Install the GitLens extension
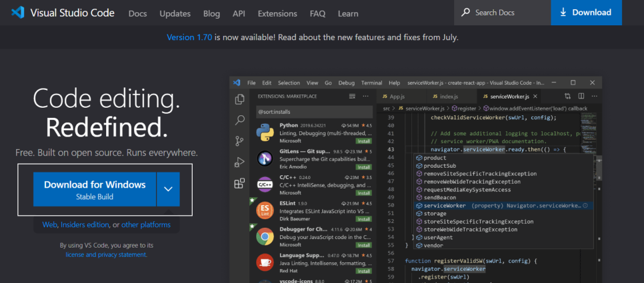The width and height of the screenshot is (644, 283). pos(363,167)
